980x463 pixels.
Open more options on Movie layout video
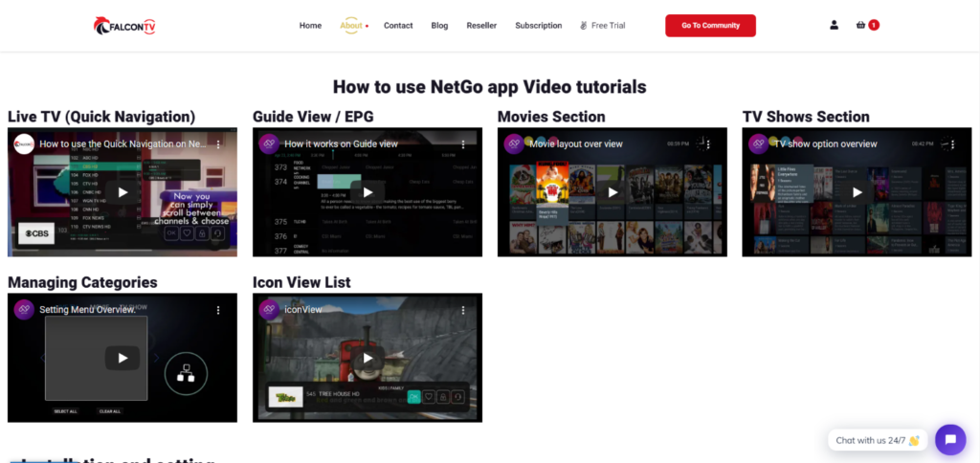coord(708,144)
